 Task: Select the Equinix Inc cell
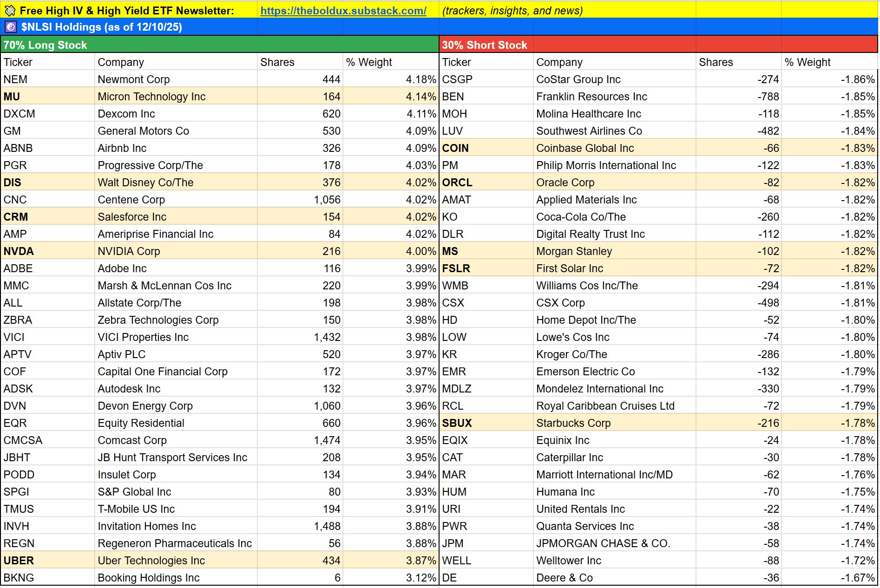coord(615,440)
